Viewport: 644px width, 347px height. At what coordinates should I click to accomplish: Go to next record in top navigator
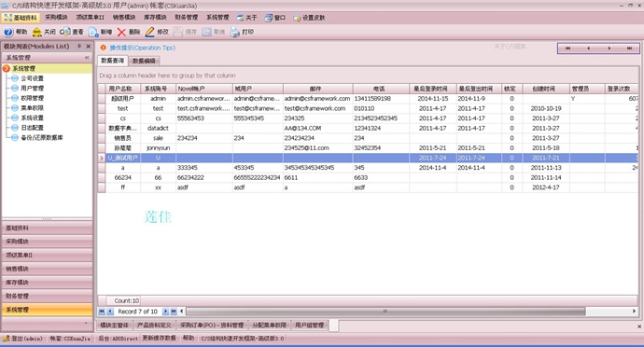pos(609,49)
